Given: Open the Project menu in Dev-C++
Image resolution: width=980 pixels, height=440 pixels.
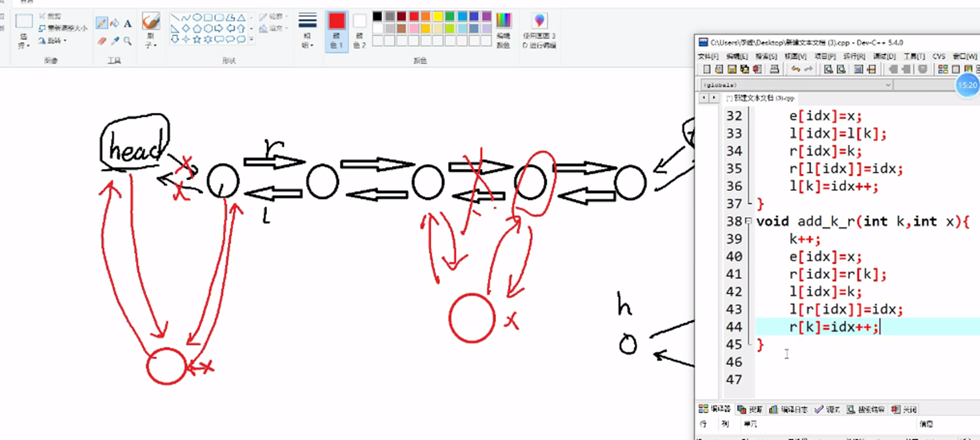Looking at the screenshot, I should (x=825, y=57).
